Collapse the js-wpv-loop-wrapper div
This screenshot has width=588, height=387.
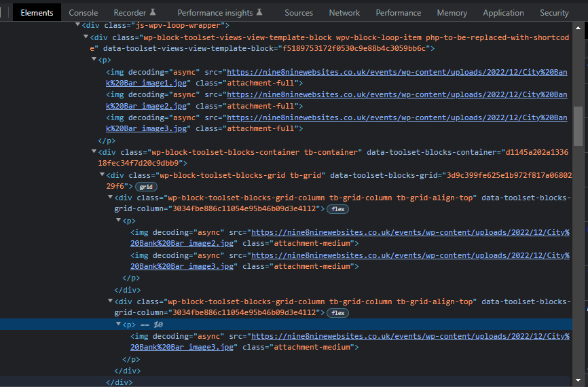77,25
